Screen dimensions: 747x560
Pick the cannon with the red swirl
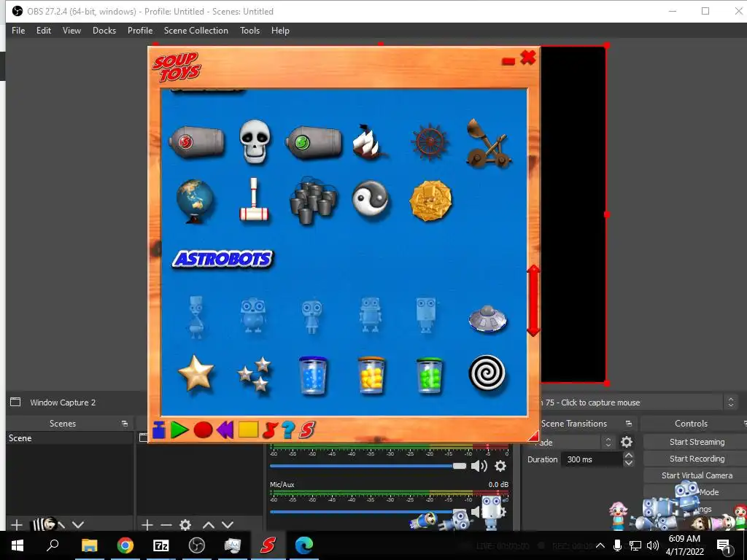pos(196,142)
